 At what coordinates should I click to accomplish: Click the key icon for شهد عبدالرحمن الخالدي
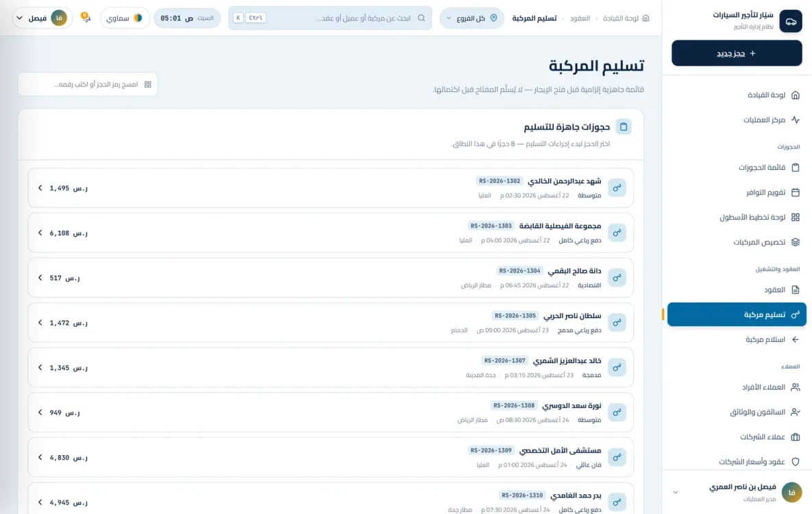tap(617, 188)
